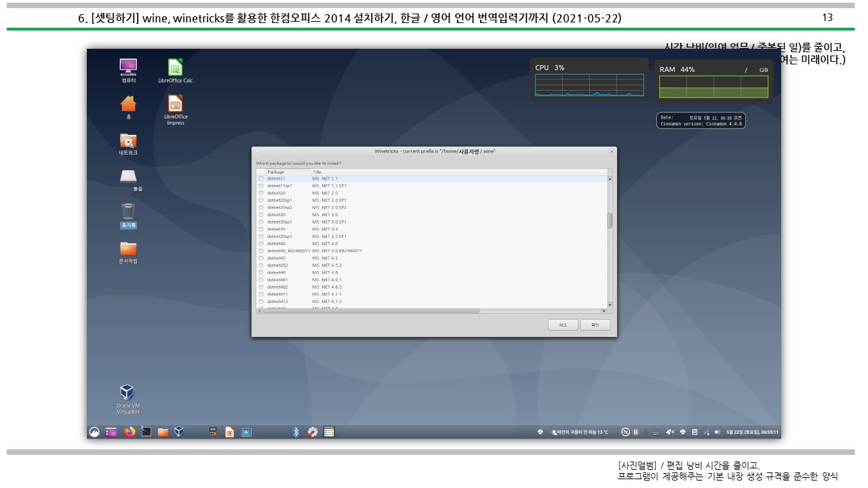
Task: Click the 확인 confirm button
Action: (x=595, y=325)
